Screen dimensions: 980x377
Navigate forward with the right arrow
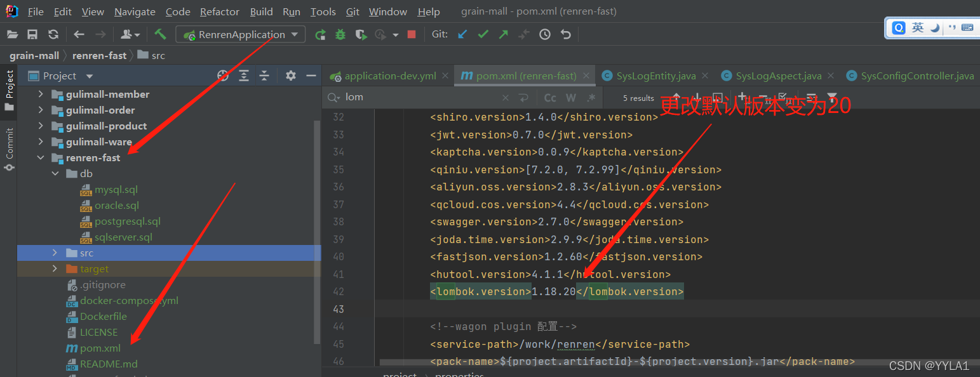pos(100,34)
